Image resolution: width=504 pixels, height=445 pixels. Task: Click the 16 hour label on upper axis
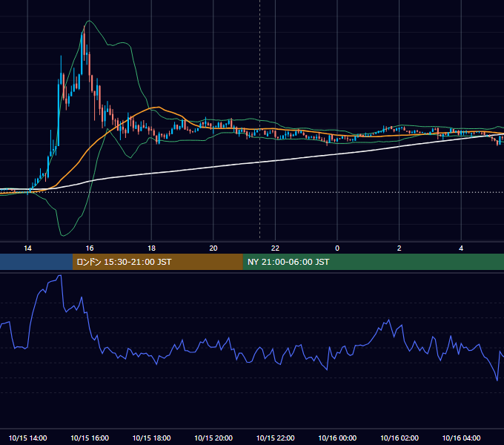(90, 248)
